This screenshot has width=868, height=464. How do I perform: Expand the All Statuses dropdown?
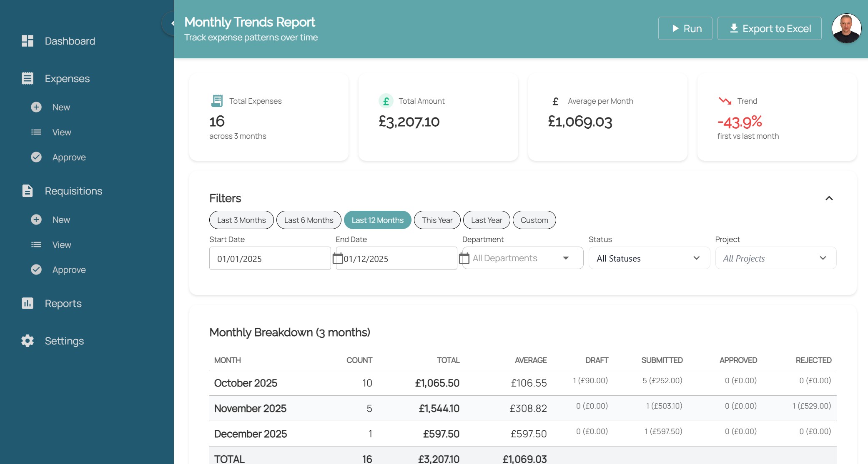[x=649, y=258]
